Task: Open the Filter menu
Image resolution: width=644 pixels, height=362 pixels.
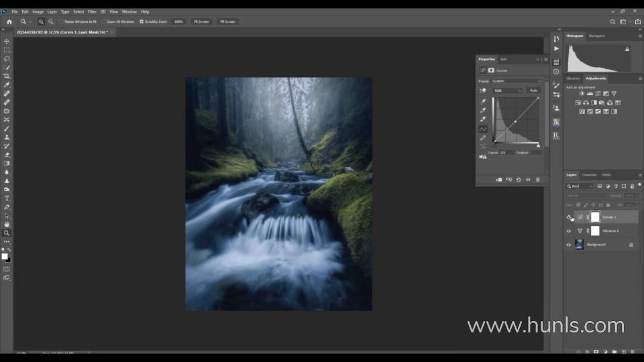Action: coord(92,11)
